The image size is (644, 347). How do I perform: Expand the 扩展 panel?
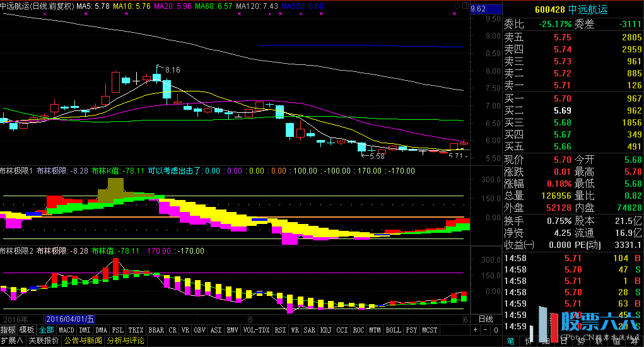(x=12, y=341)
